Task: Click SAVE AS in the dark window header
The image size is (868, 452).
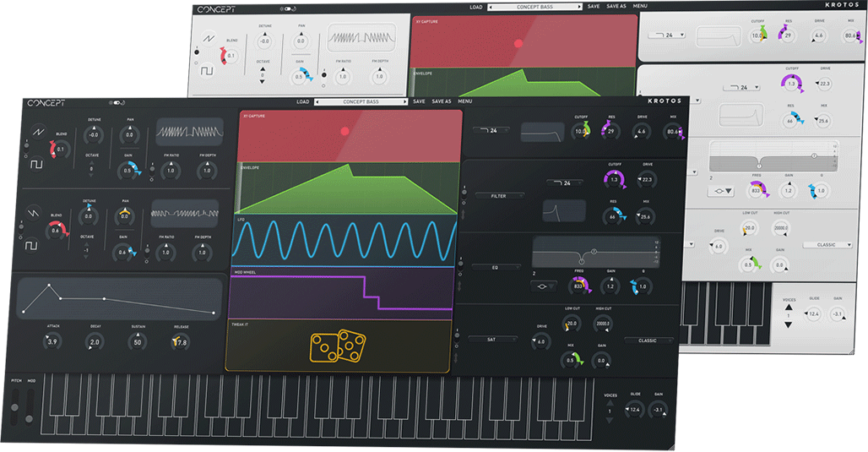Action: tap(442, 101)
